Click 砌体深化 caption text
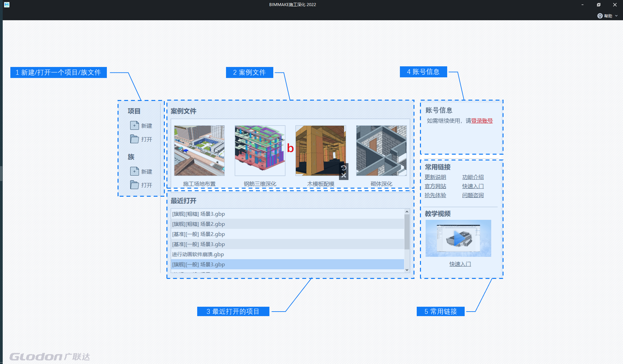The height and width of the screenshot is (364, 623). [381, 183]
